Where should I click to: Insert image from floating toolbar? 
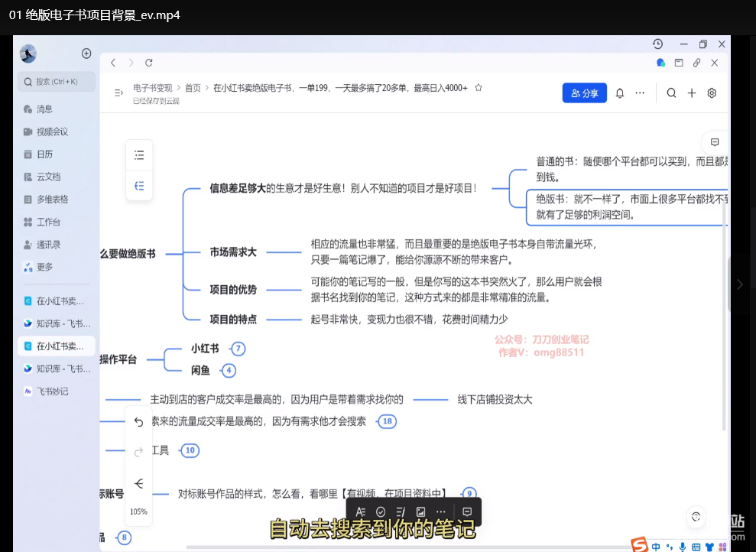point(421,512)
